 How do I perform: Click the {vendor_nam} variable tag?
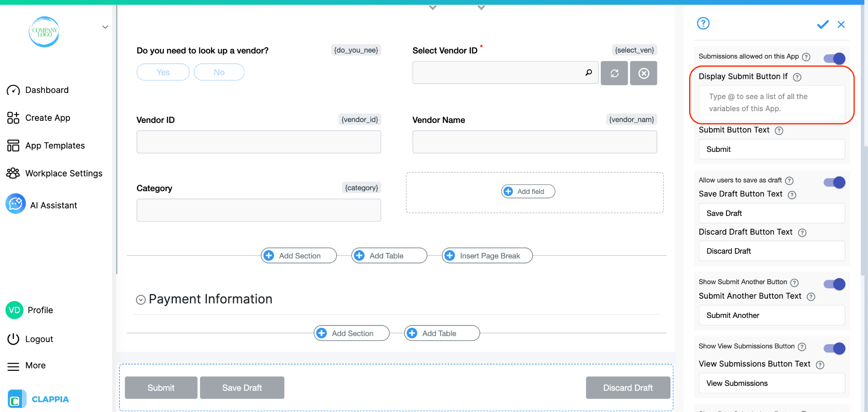tap(632, 120)
